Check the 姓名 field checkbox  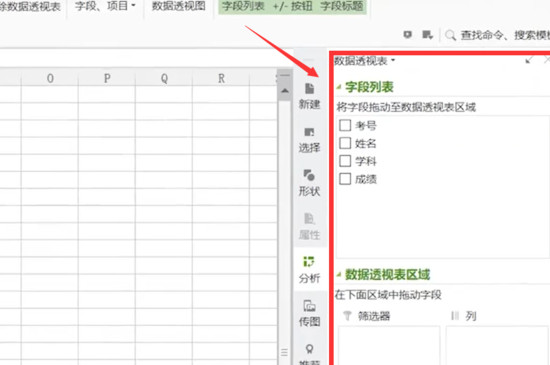345,143
